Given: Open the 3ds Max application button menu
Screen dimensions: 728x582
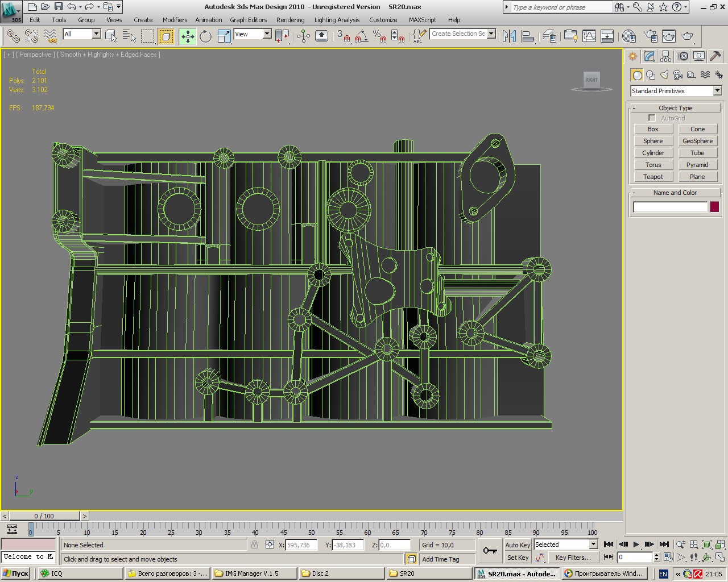Looking at the screenshot, I should (x=11, y=11).
